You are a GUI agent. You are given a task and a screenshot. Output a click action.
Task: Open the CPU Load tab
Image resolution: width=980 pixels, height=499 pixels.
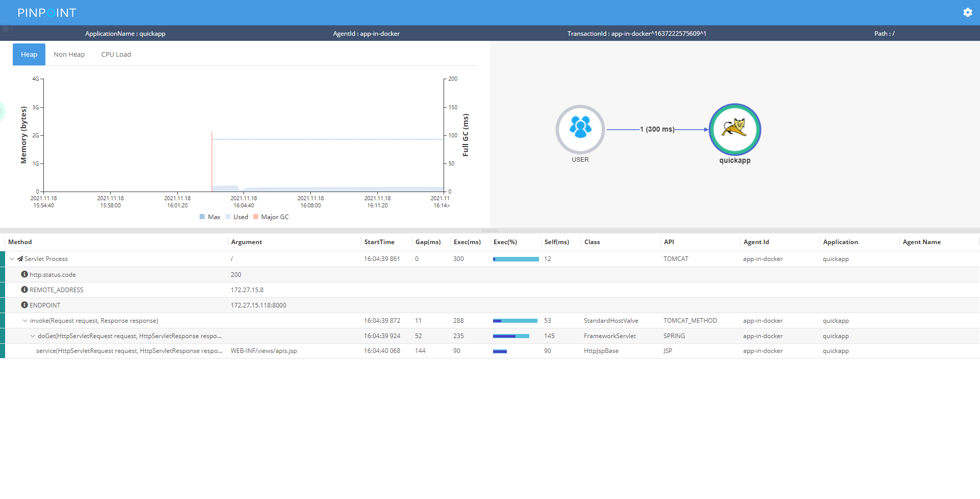(x=116, y=55)
